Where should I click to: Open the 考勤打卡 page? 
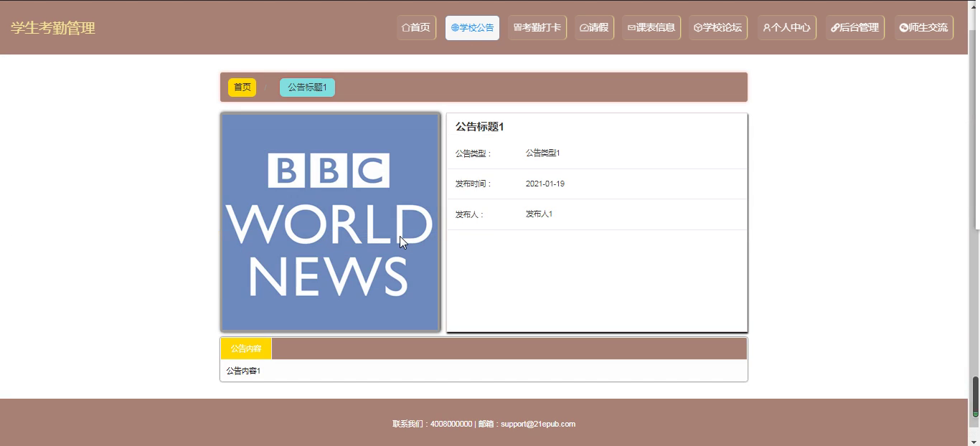(537, 28)
